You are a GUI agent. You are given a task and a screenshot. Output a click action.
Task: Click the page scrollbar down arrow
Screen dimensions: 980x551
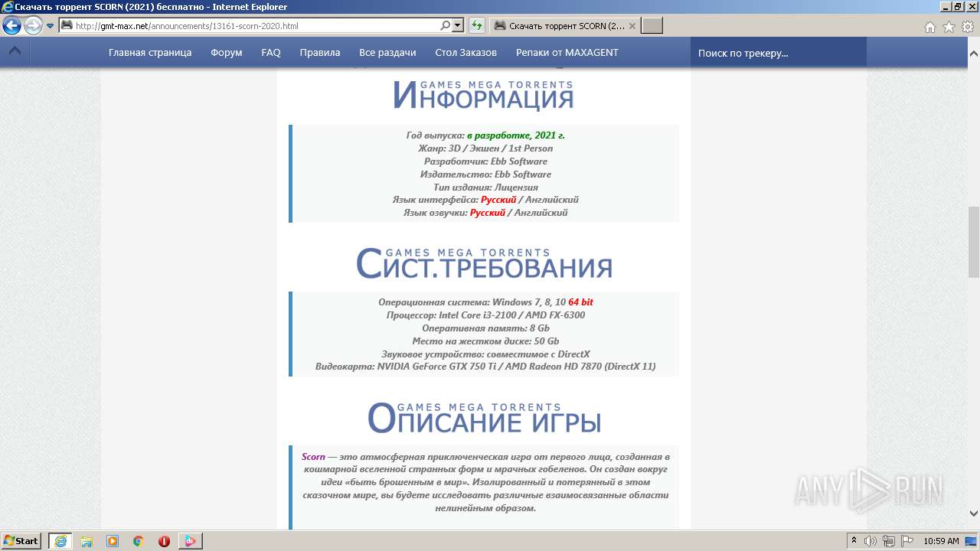coord(974,514)
